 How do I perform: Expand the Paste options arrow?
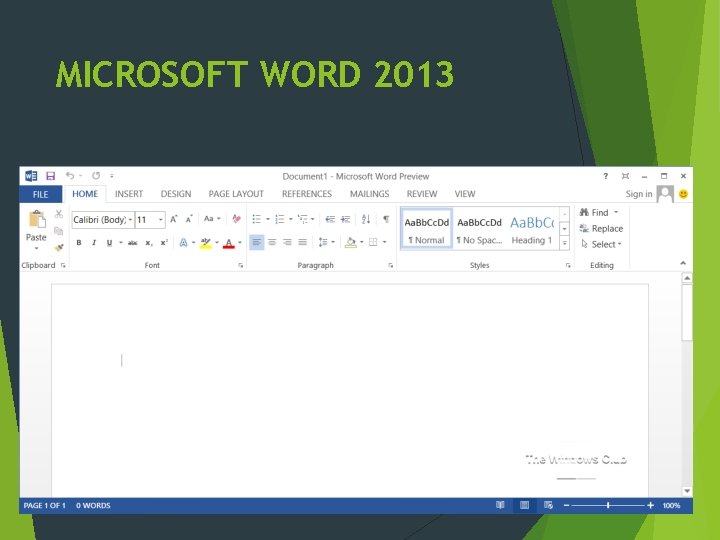[36, 249]
